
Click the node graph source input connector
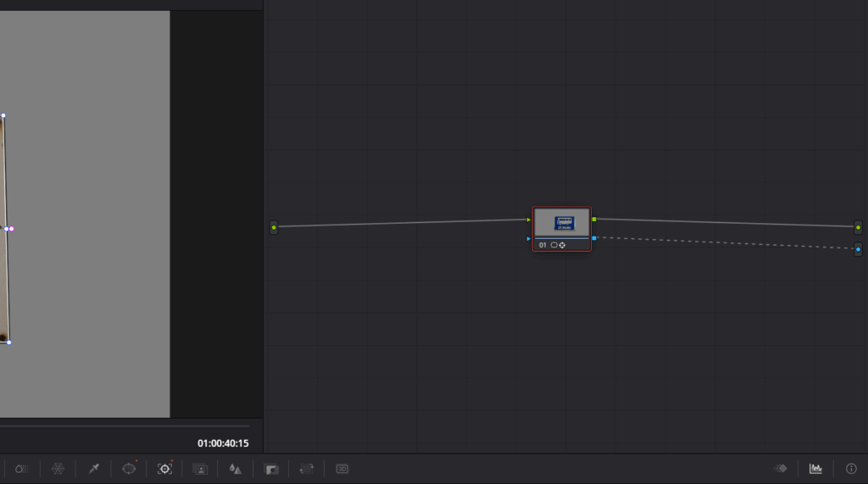click(274, 228)
